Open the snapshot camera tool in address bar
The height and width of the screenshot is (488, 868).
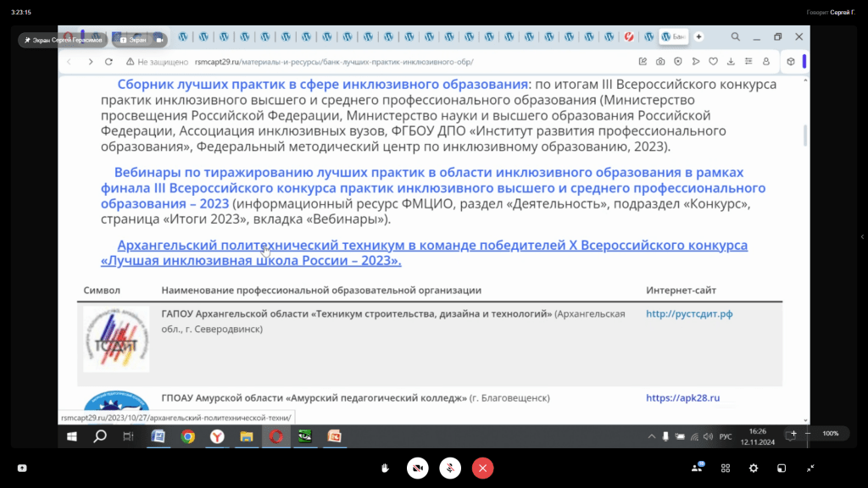pos(660,62)
